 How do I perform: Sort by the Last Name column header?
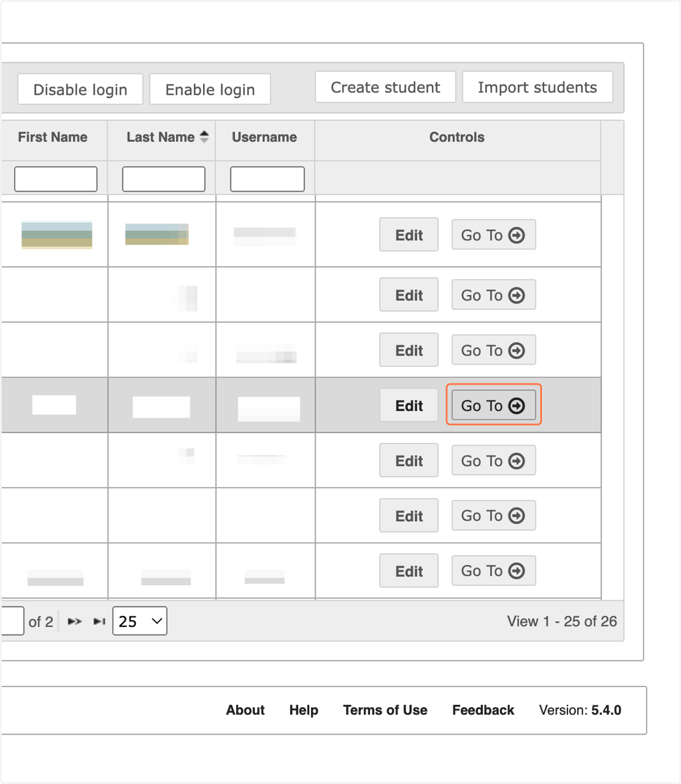(162, 137)
